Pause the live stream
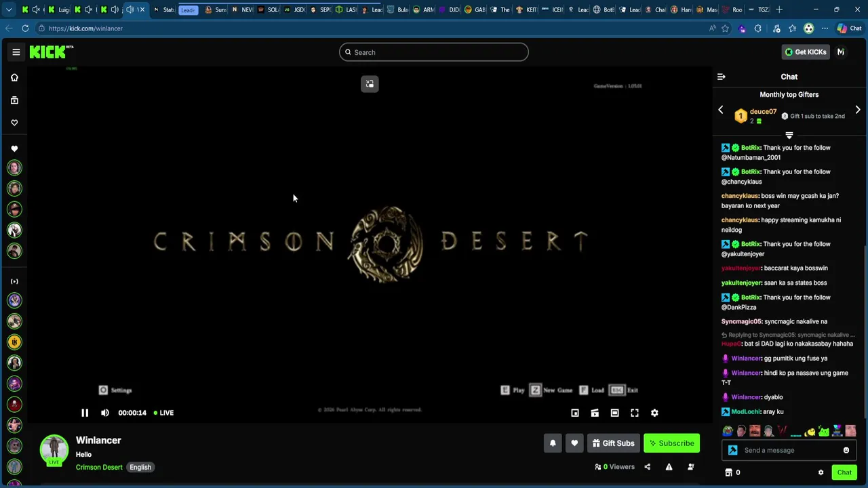Viewport: 868px width, 488px height. (x=85, y=413)
